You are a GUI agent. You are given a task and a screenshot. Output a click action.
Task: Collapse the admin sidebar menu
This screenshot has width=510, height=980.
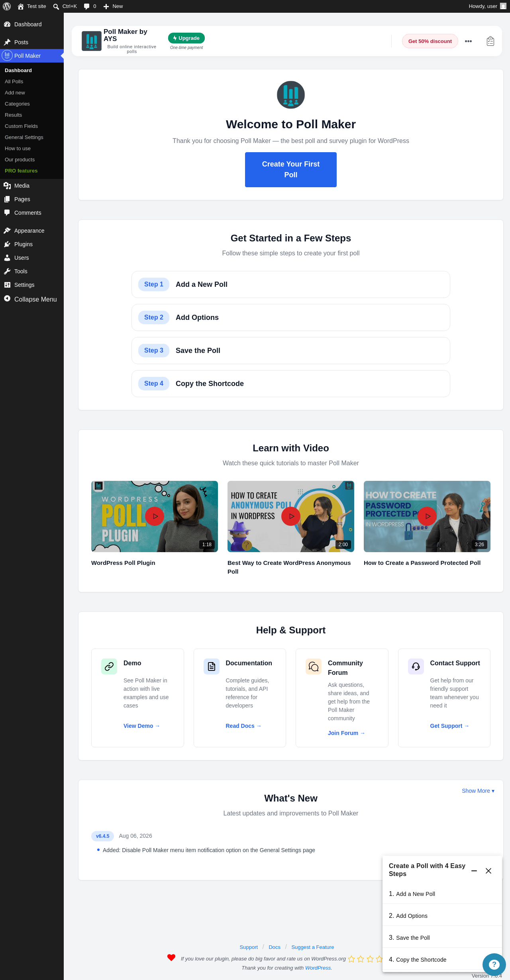click(32, 299)
